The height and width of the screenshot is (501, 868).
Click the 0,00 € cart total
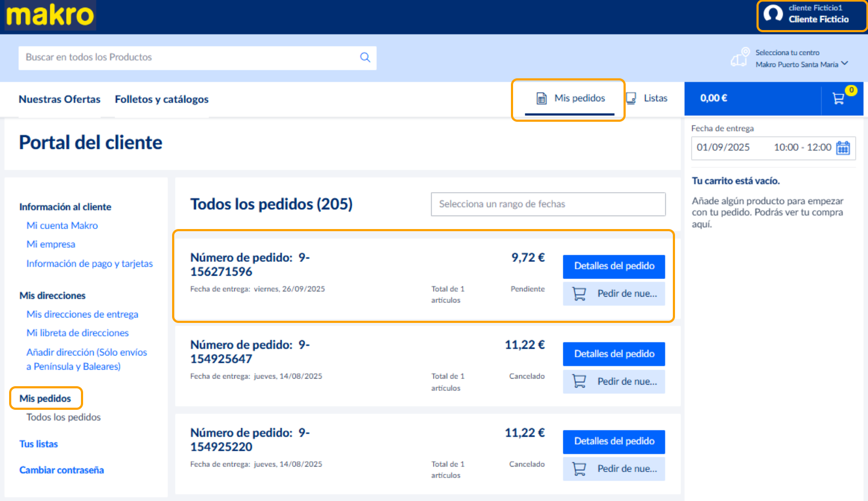tap(714, 98)
